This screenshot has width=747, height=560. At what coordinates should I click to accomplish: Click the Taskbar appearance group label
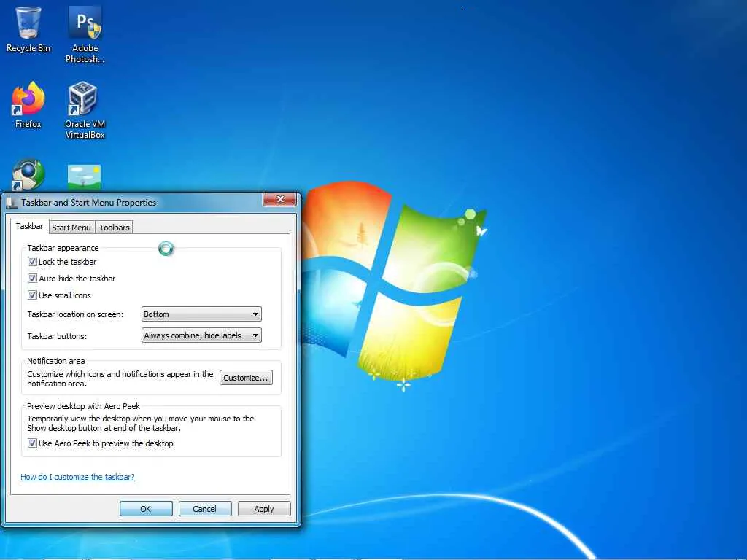(x=63, y=248)
